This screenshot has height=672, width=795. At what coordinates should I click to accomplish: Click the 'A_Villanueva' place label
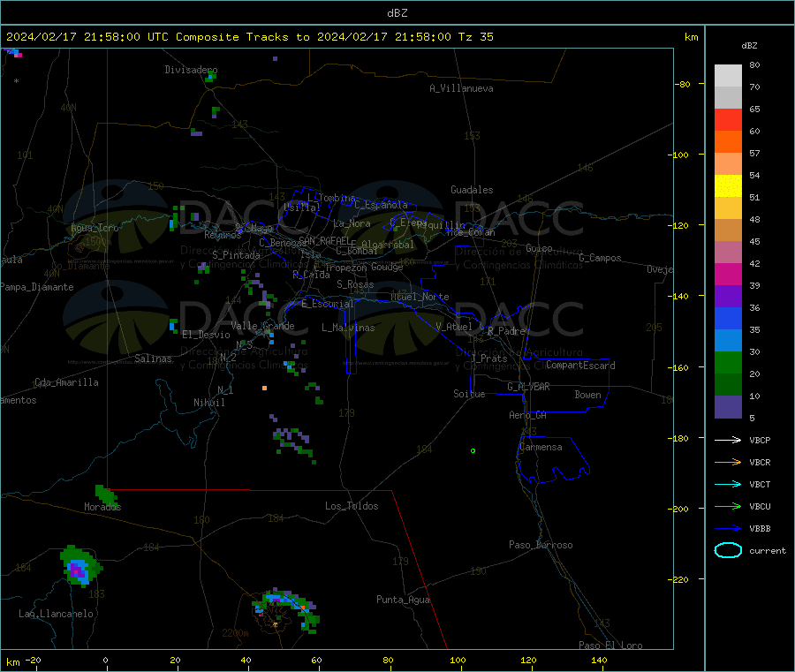[461, 88]
